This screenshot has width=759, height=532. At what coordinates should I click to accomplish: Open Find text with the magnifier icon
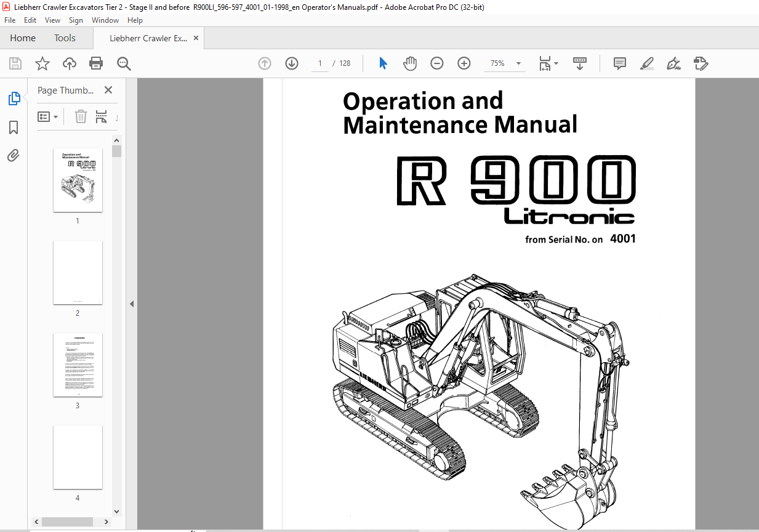pos(124,63)
